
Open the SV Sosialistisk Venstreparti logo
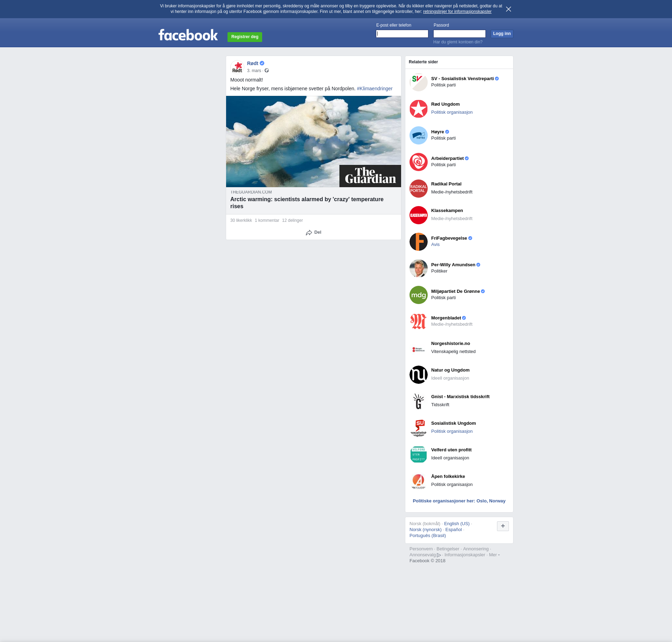418,82
